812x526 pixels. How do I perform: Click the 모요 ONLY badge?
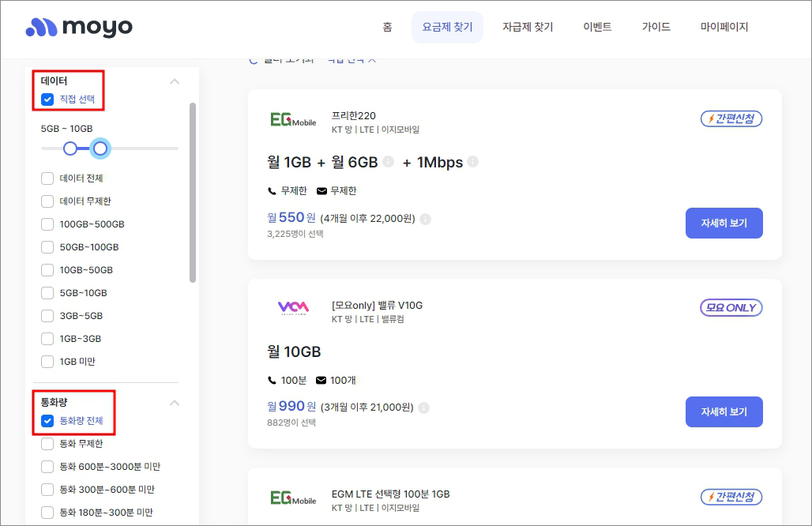[731, 307]
